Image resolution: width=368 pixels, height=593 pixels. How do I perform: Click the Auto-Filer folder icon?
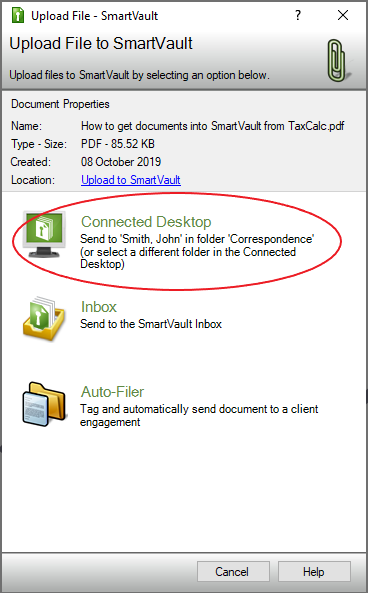(x=44, y=404)
